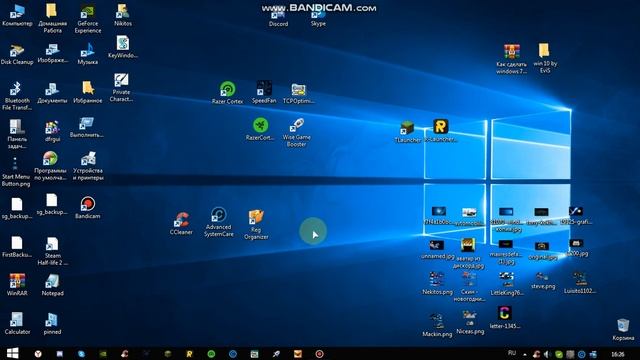Viewport: 640px width, 360px height.
Task: Launch the Calculator shortcut
Action: click(x=17, y=323)
